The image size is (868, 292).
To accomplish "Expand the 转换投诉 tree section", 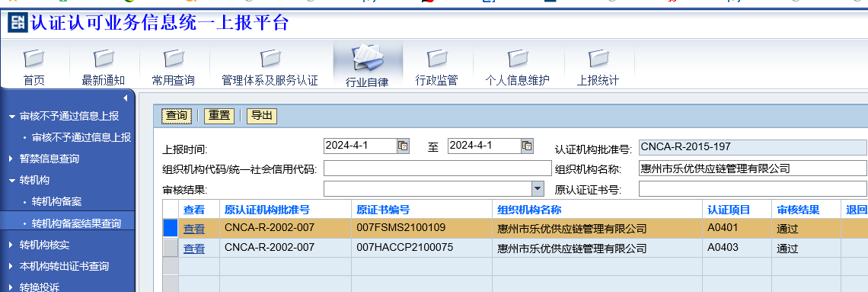I will coord(11,287).
